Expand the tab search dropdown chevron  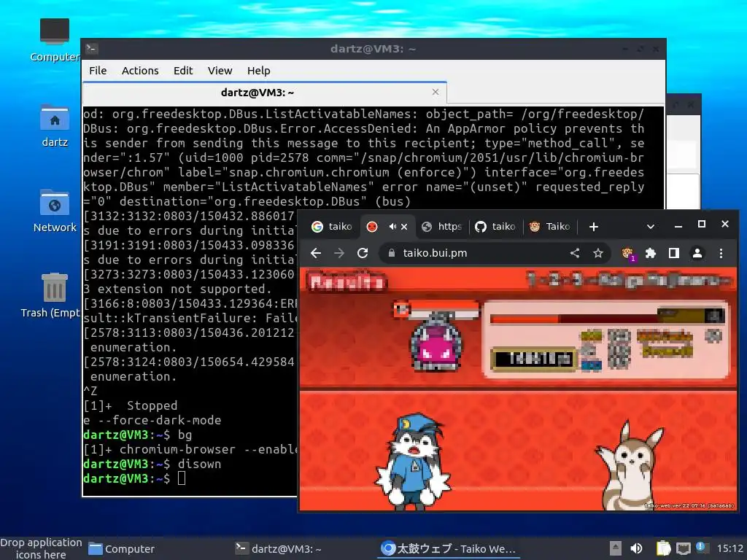tap(650, 227)
